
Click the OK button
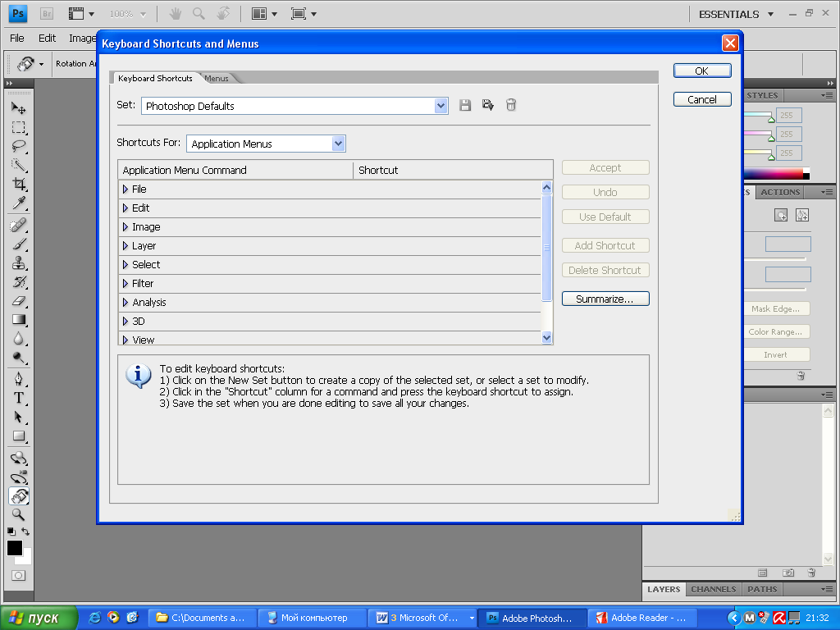pos(702,71)
